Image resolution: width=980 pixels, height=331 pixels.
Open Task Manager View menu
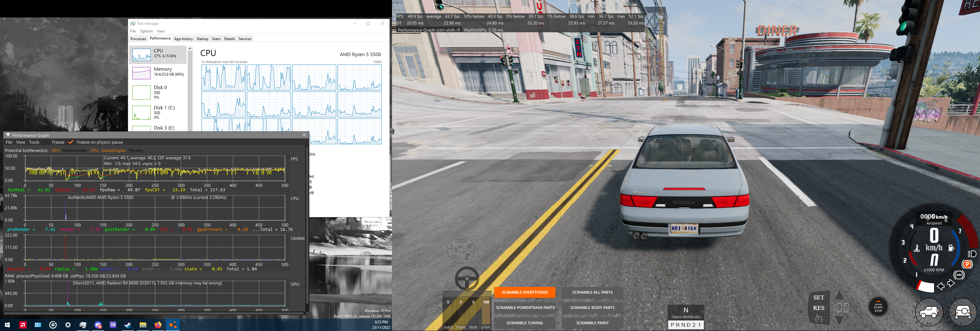(x=161, y=31)
